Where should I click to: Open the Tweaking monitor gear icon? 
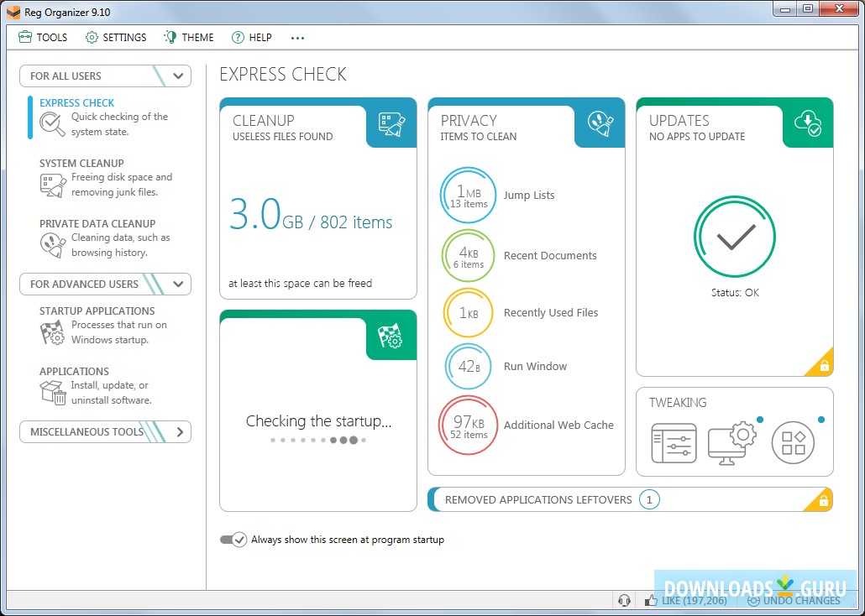tap(732, 443)
